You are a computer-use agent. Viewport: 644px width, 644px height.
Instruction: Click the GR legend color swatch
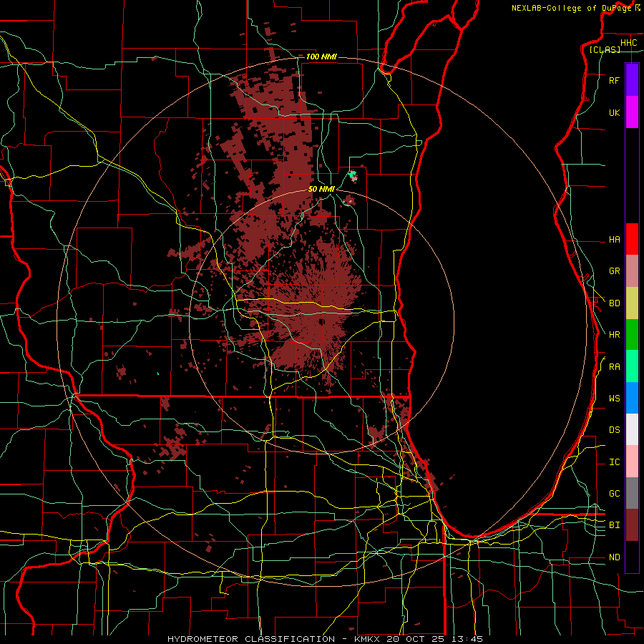click(x=632, y=271)
